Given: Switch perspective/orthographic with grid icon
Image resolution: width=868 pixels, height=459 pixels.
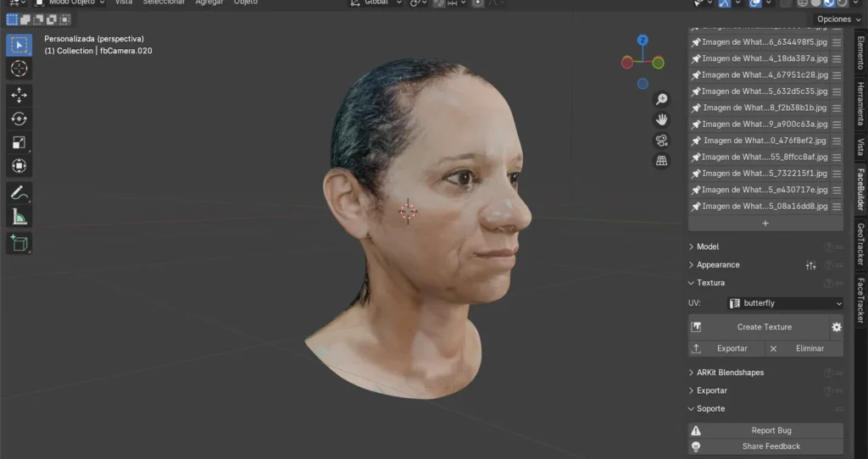Looking at the screenshot, I should pos(661,160).
